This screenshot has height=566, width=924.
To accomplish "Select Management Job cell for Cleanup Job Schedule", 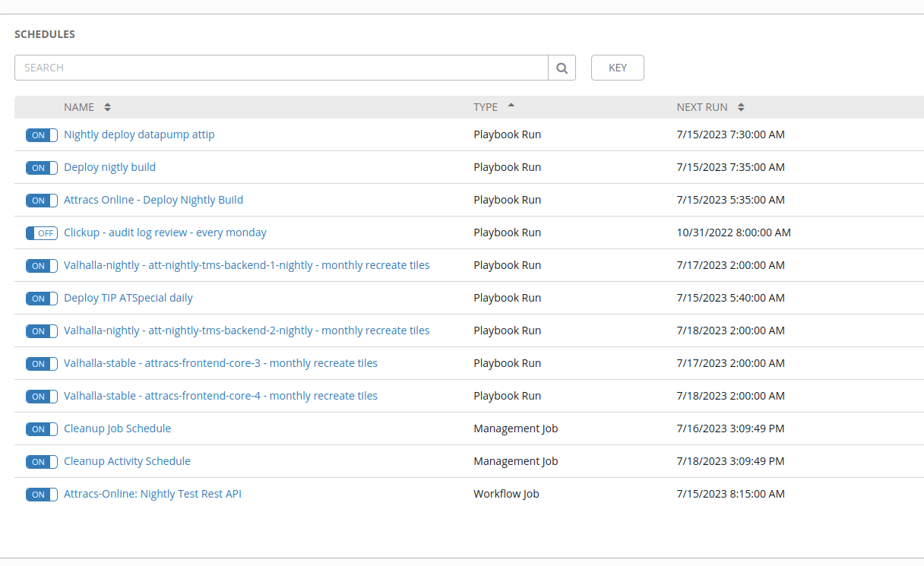I will tap(516, 428).
